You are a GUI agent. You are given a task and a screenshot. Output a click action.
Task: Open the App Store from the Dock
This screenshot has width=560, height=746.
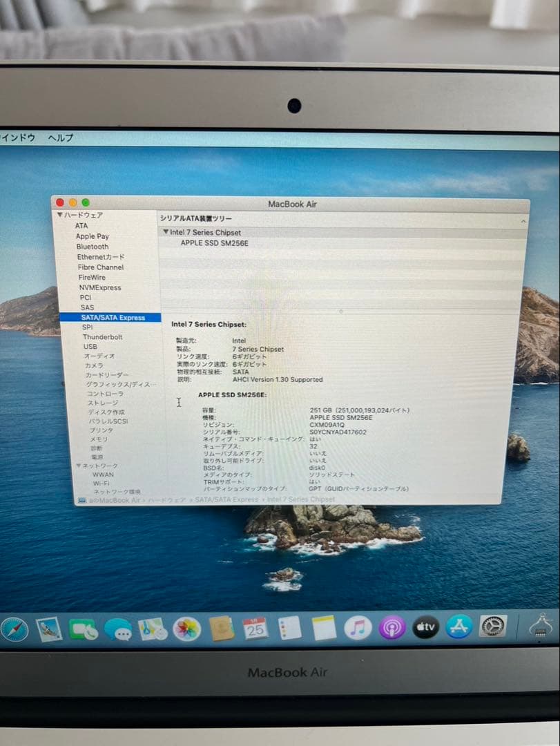click(458, 629)
